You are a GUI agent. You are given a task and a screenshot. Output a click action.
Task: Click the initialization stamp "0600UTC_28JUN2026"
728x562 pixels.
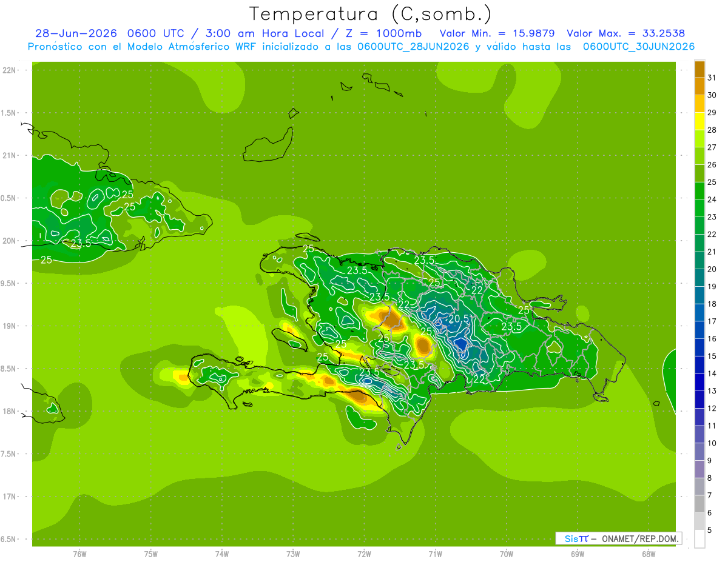[413, 47]
